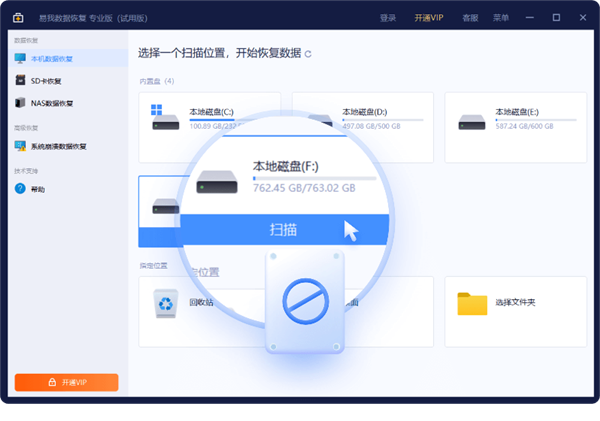The width and height of the screenshot is (600, 421).
Task: Choose 选择文件夹 location
Action: 515,312
